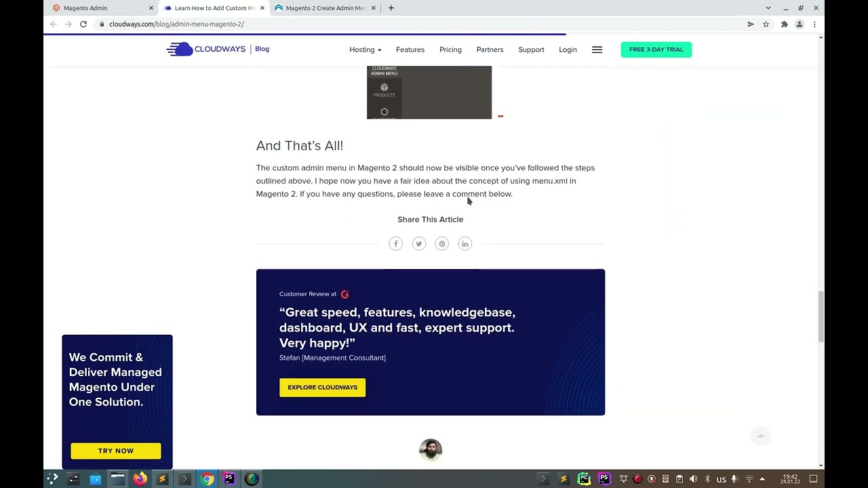
Task: Open a new browser tab
Action: click(x=391, y=8)
